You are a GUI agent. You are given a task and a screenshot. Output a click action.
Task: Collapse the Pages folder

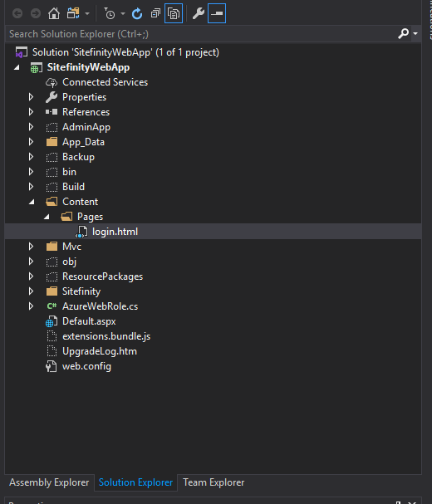click(x=47, y=217)
